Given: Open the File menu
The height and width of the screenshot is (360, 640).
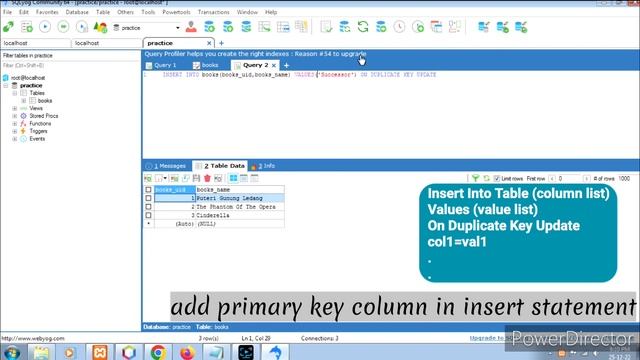Looking at the screenshot, I should pos(7,12).
